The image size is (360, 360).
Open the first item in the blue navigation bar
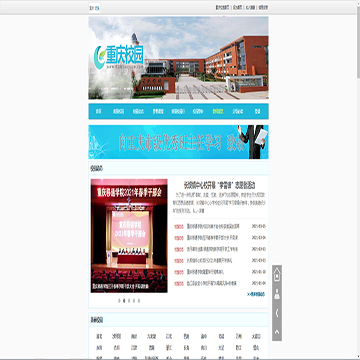pyautogui.click(x=98, y=111)
